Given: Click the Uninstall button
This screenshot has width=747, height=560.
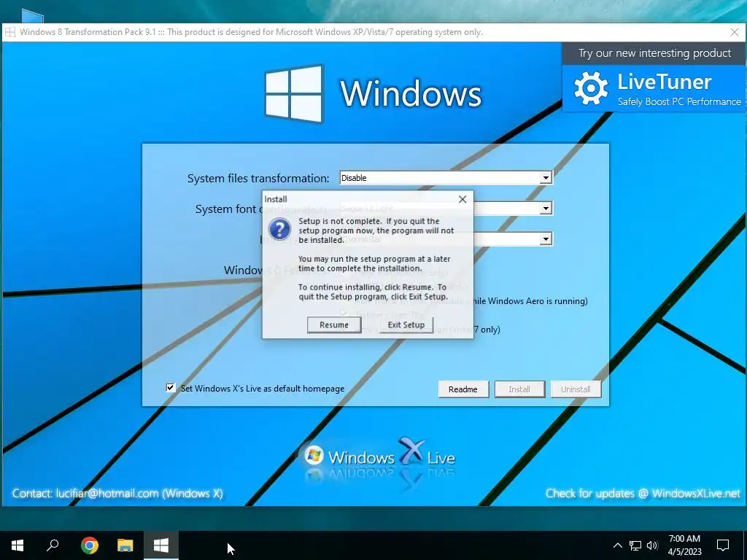Looking at the screenshot, I should [x=576, y=389].
